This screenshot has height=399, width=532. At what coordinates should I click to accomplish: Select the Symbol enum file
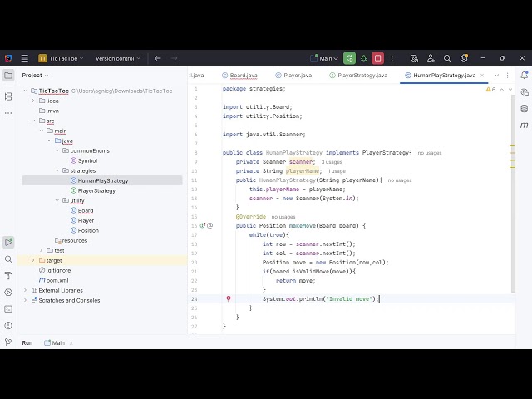(84, 160)
